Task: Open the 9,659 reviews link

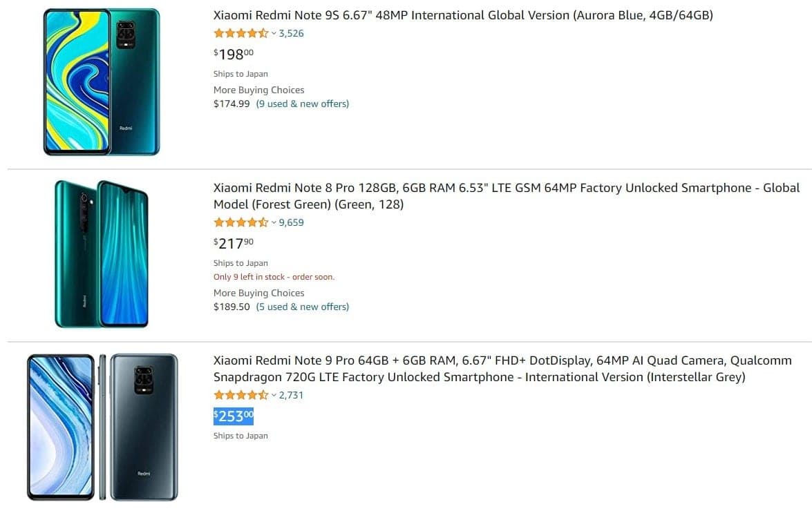Action: [291, 222]
